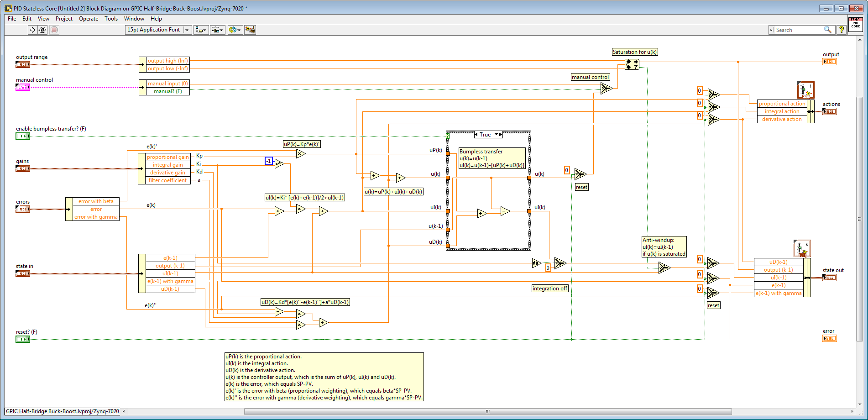Open the View menu
Viewport: 868px width, 420px height.
pyautogui.click(x=43, y=19)
